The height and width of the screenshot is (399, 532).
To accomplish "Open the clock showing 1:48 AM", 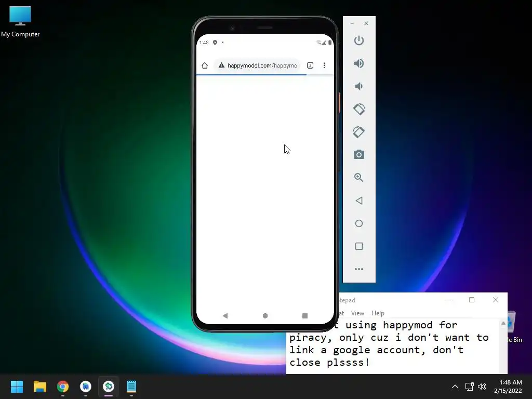I will coord(508,387).
